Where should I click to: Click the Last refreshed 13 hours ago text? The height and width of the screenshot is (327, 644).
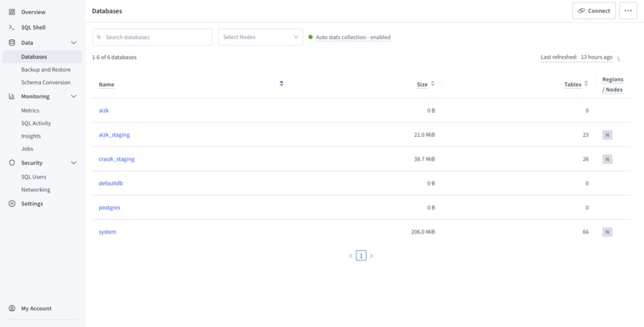point(576,57)
